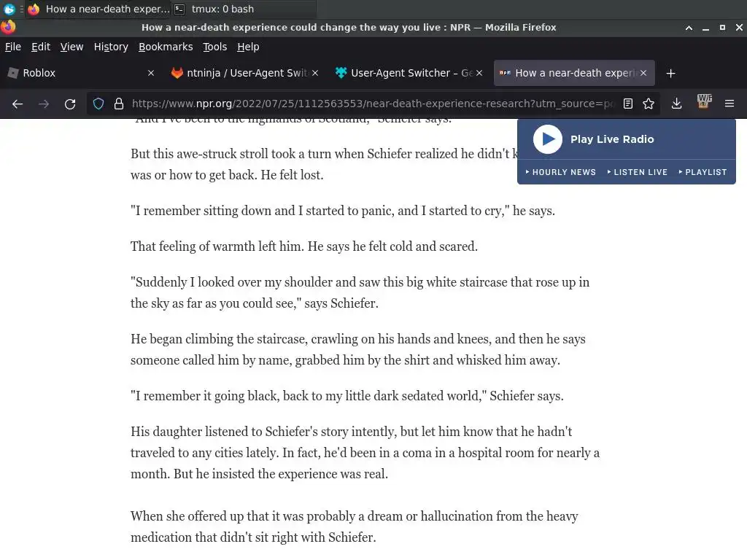Close the Roblox tab
This screenshot has width=747, height=560.
(151, 73)
